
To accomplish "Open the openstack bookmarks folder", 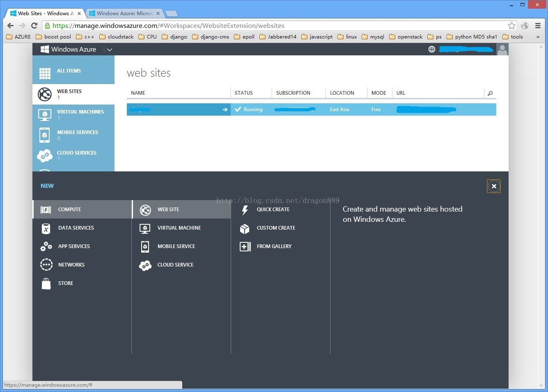I will coord(406,36).
